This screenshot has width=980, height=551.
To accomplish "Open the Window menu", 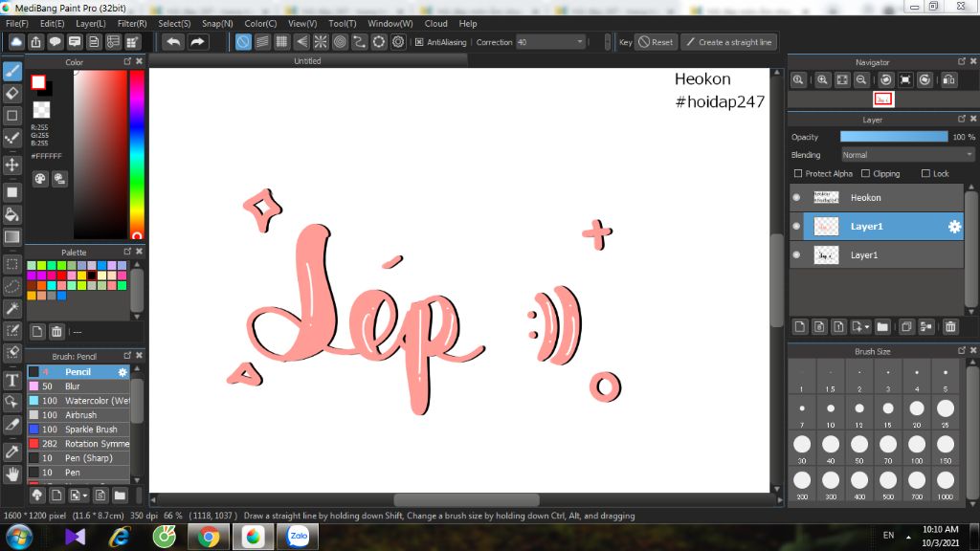I will click(x=390, y=23).
